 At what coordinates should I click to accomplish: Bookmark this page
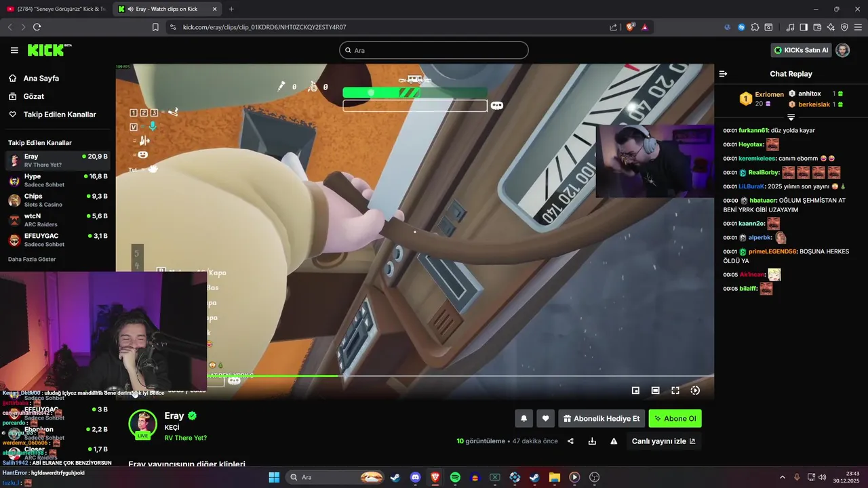click(155, 27)
